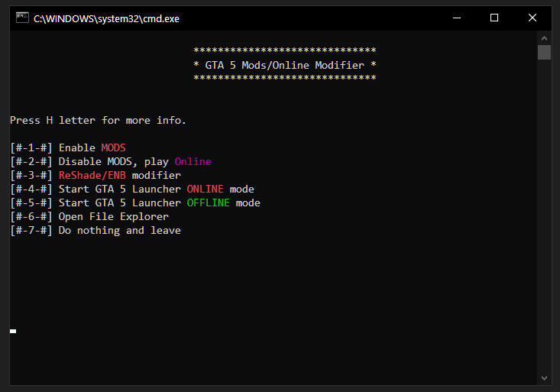Maximize the cmd.exe window

pyautogui.click(x=494, y=18)
